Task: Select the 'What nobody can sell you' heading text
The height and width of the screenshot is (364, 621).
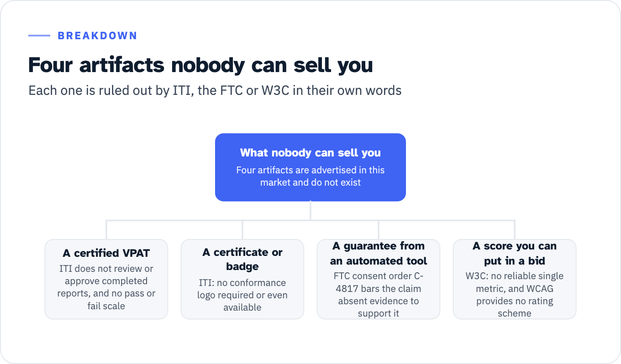Action: tap(310, 152)
